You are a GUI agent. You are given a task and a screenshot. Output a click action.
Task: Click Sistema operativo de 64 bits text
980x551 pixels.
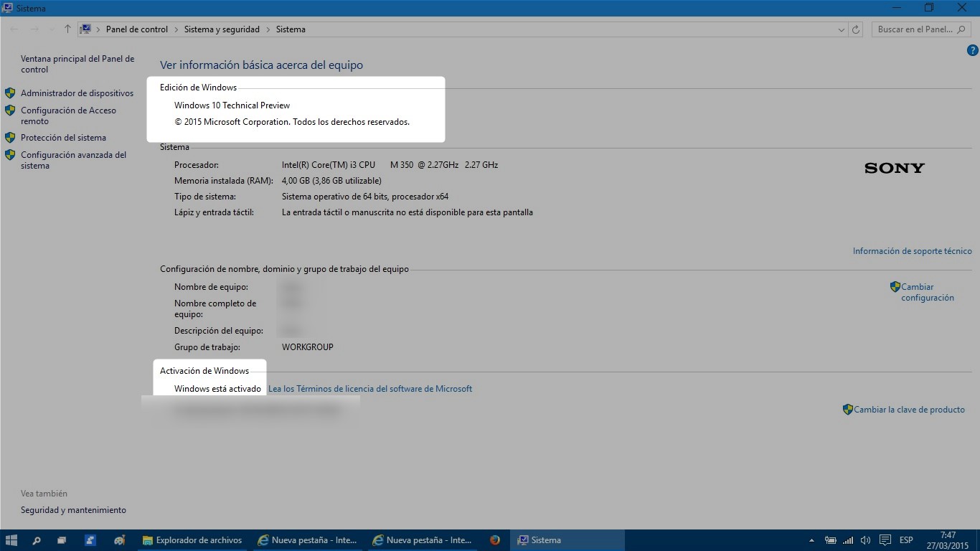point(365,197)
